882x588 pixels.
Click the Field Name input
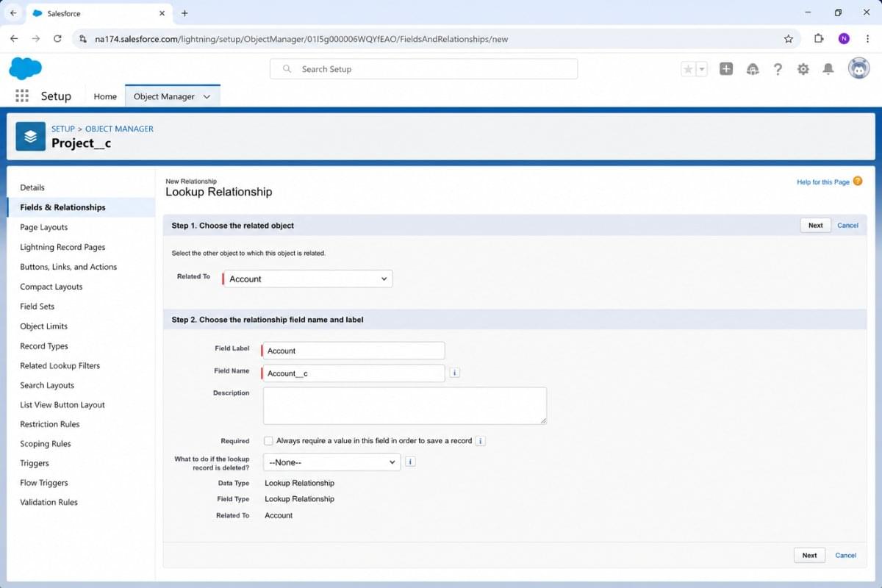tap(354, 373)
